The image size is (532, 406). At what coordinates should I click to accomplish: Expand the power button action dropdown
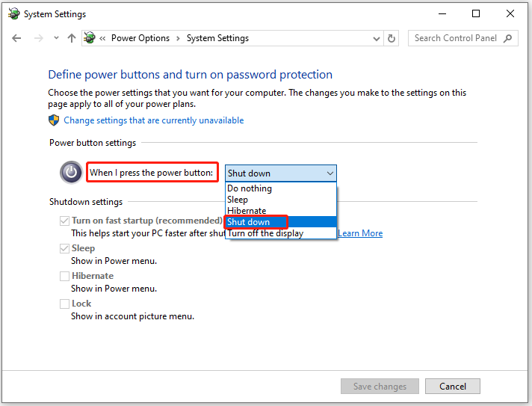(280, 173)
